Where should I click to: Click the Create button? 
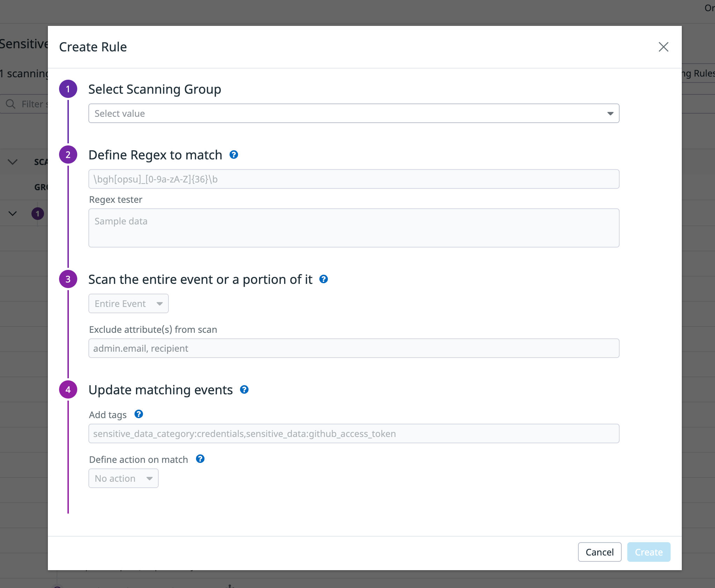coord(649,552)
